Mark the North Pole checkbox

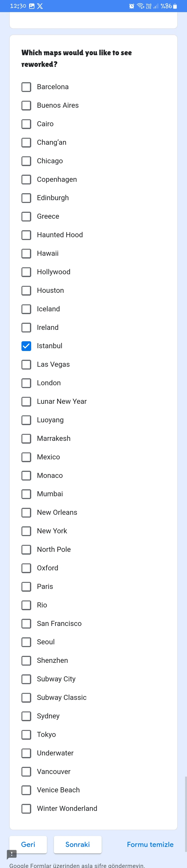pos(26,550)
